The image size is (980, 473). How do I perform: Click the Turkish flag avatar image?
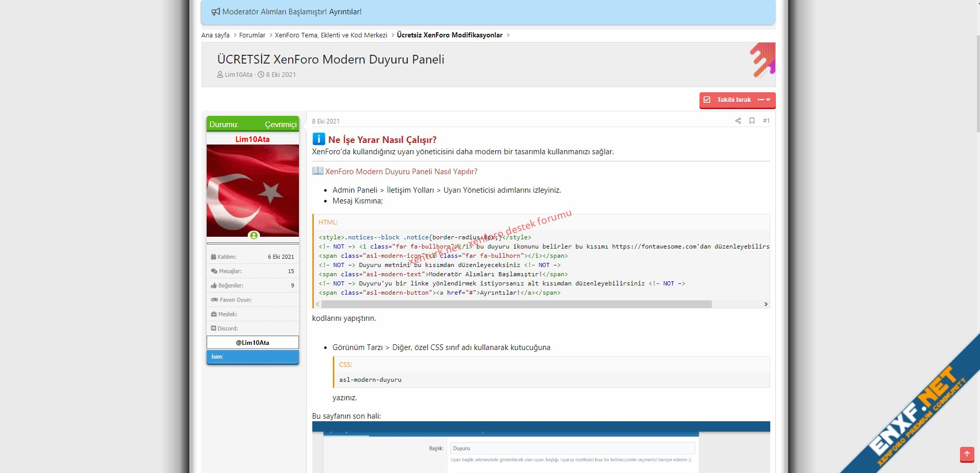(253, 191)
